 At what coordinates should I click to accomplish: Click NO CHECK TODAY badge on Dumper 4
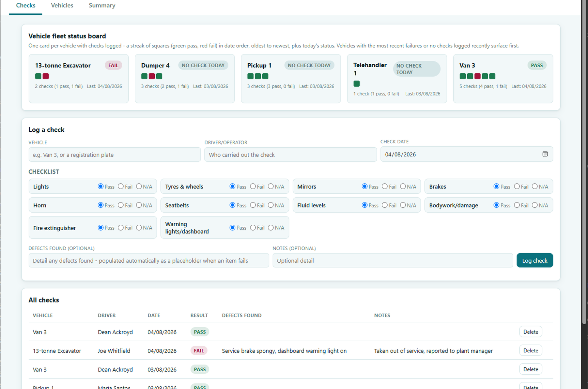tap(203, 65)
